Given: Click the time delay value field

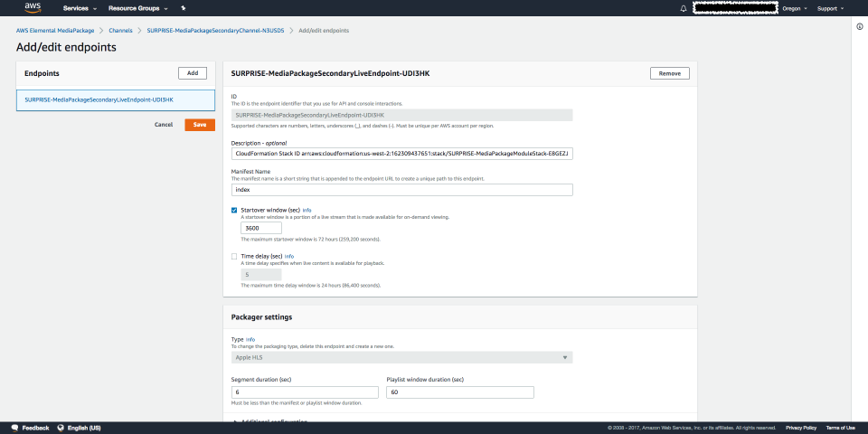Looking at the screenshot, I should [x=261, y=275].
